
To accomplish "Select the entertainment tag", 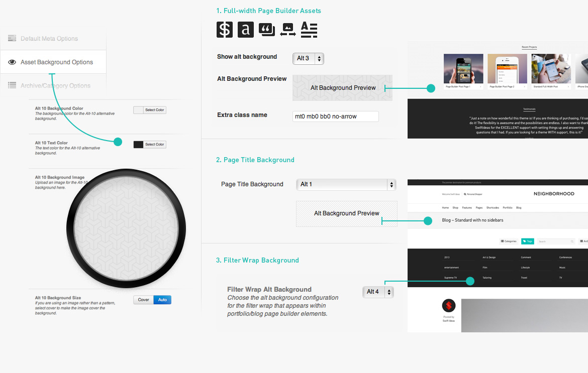I will click(451, 268).
